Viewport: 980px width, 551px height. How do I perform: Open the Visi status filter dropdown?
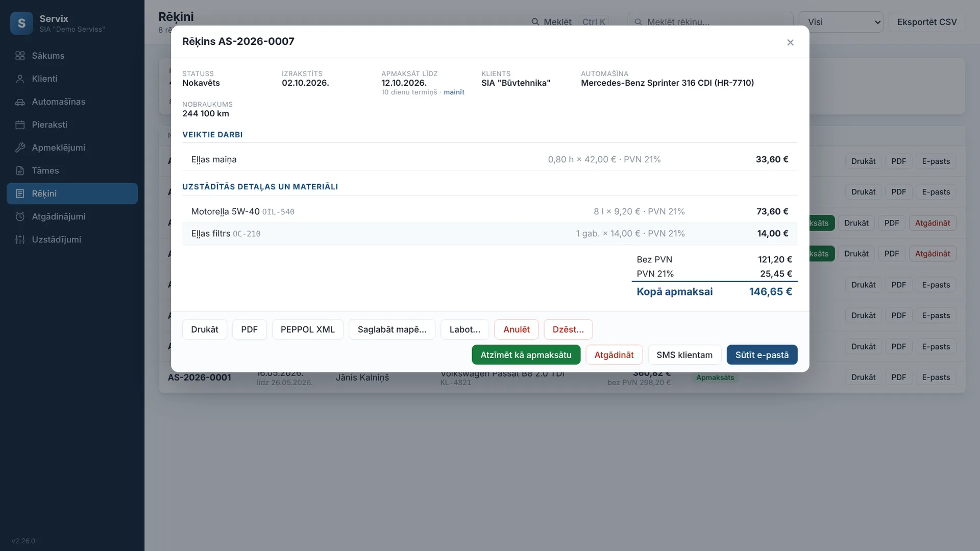coord(841,22)
